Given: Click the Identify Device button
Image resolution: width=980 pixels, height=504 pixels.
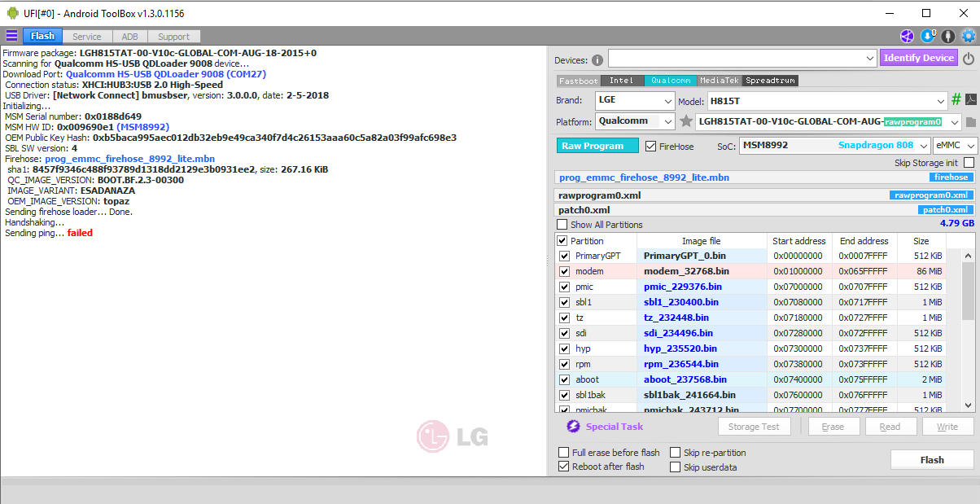Looking at the screenshot, I should click(919, 58).
